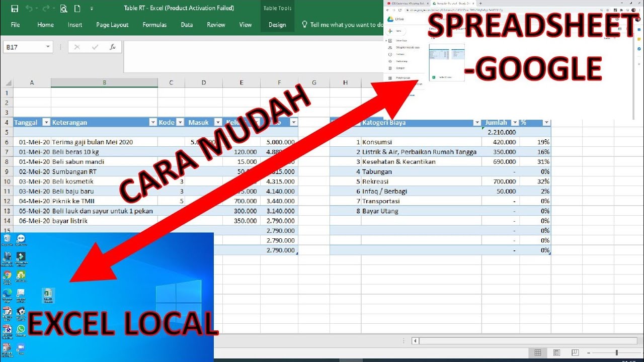This screenshot has height=362, width=644.
Task: Click cell 'Terima gaji bulan Mei 2020'
Action: click(104, 142)
